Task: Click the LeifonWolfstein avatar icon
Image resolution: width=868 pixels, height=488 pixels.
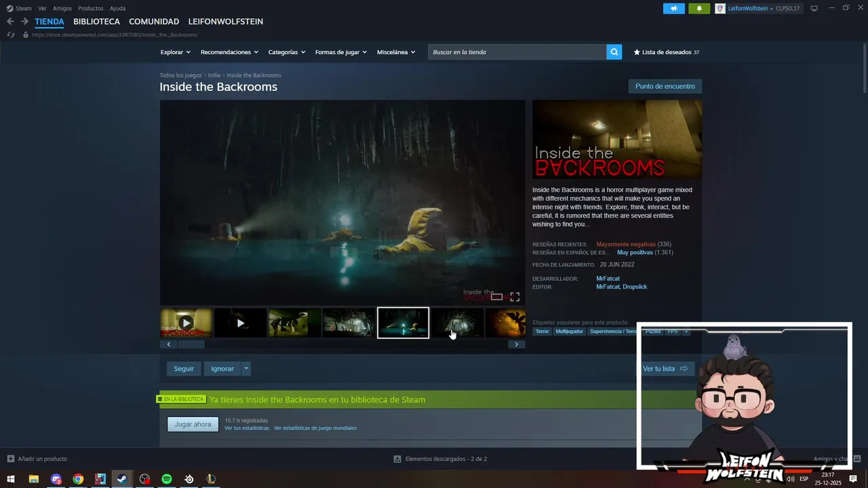Action: pyautogui.click(x=720, y=8)
